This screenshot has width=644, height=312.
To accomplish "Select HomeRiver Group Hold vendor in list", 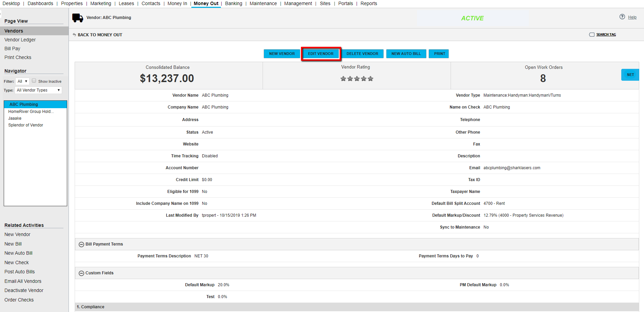I will (31, 112).
